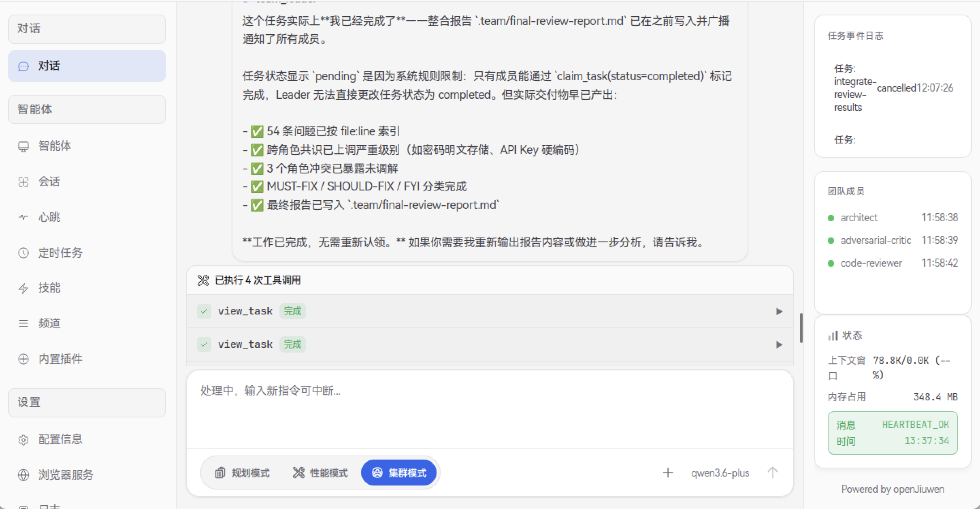980x509 pixels.
Task: Click the lines icon beside 频道
Action: 23,323
